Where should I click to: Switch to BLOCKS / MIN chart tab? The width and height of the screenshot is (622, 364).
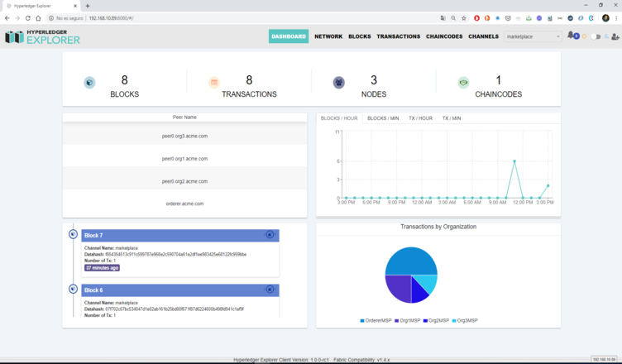[x=383, y=118]
